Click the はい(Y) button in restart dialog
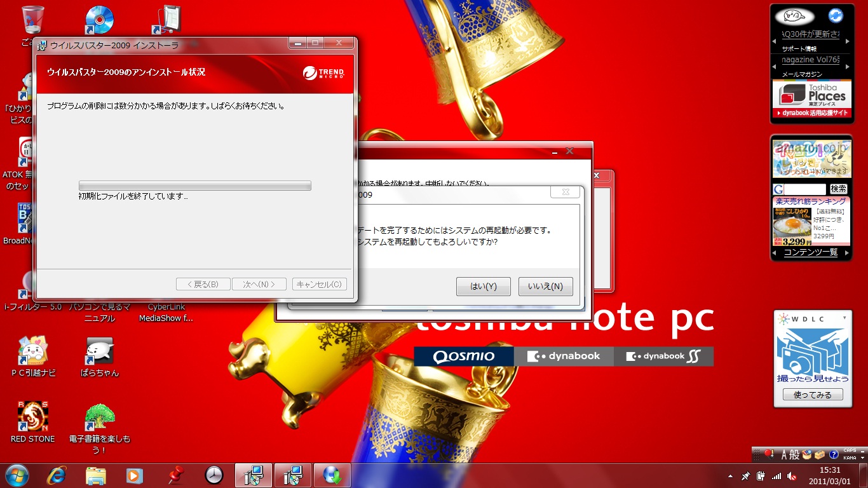 pos(483,287)
